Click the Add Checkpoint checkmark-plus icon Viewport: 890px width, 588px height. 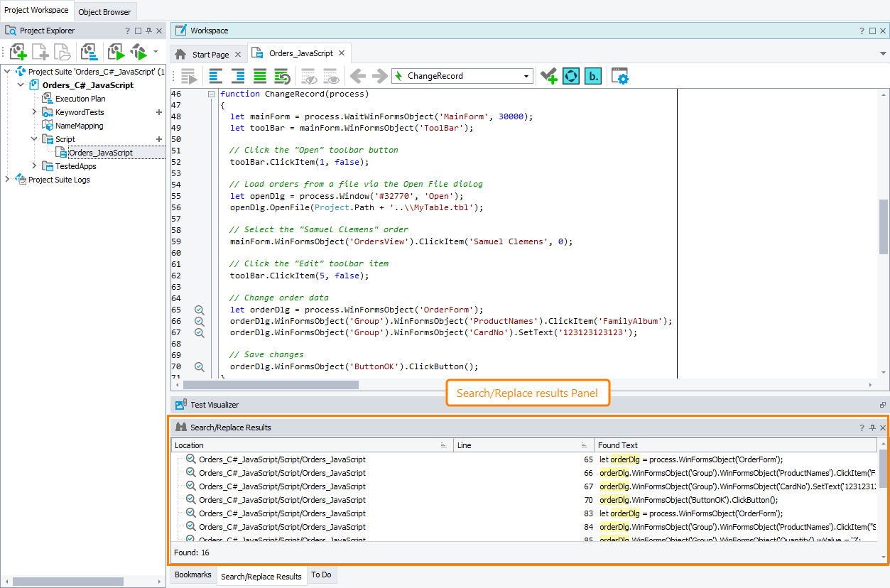click(548, 76)
